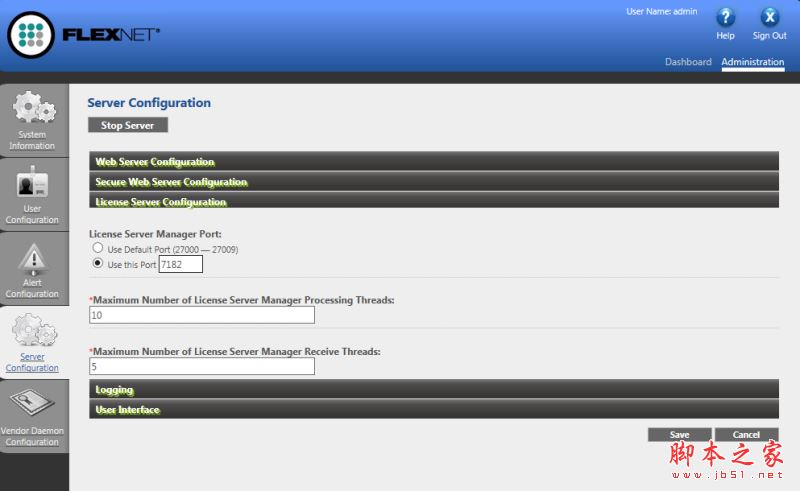
Task: Click the License Server Manager Port label
Action: click(155, 234)
